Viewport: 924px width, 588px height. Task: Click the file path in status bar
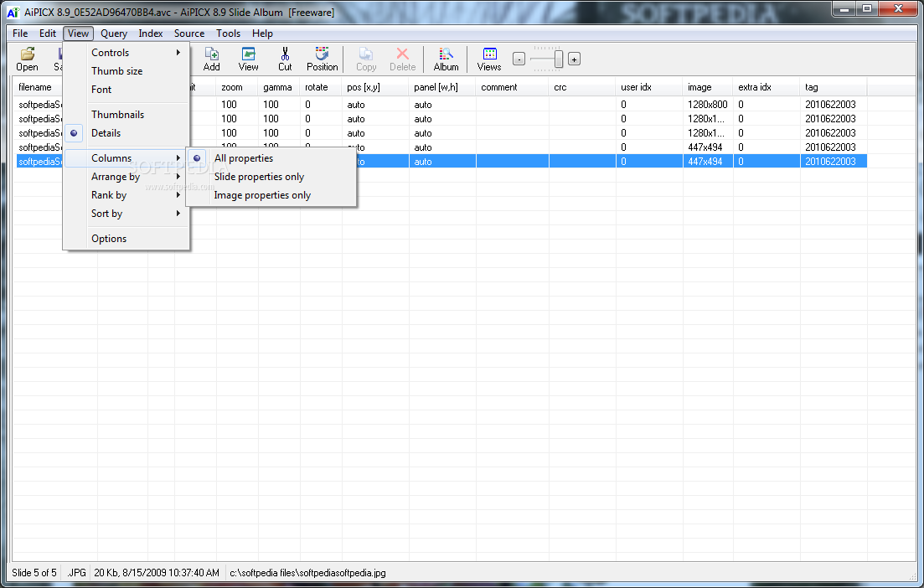tap(307, 573)
